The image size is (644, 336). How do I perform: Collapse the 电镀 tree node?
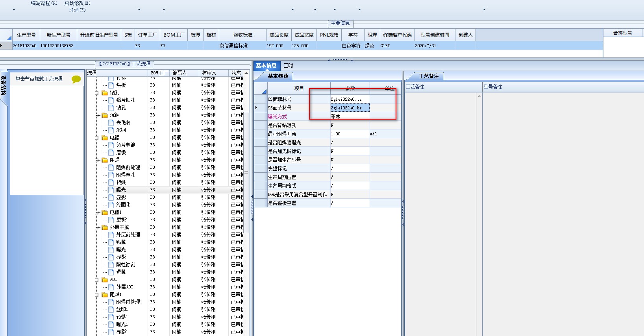[x=97, y=138]
